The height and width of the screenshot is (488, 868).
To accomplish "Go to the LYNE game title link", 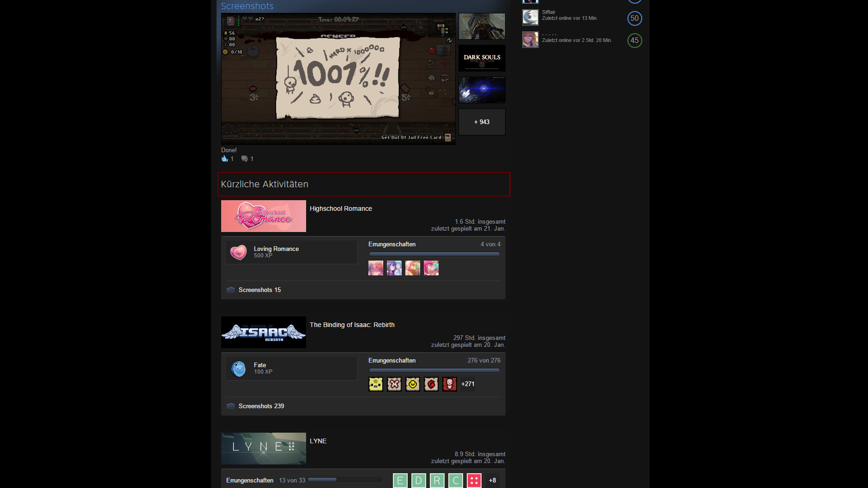I will coord(318,441).
